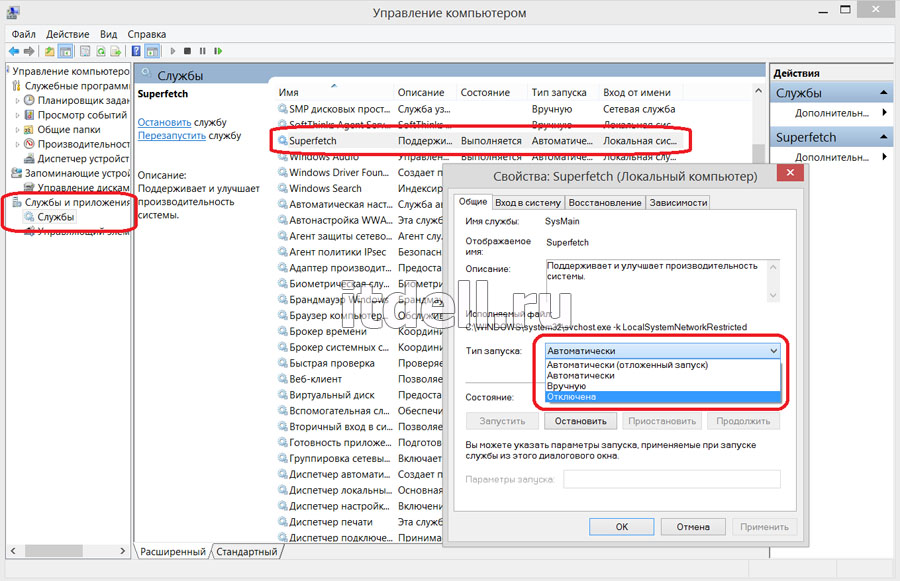Click the green Refresh toolbar icon
Screen dimensions: 900x581
(x=101, y=51)
